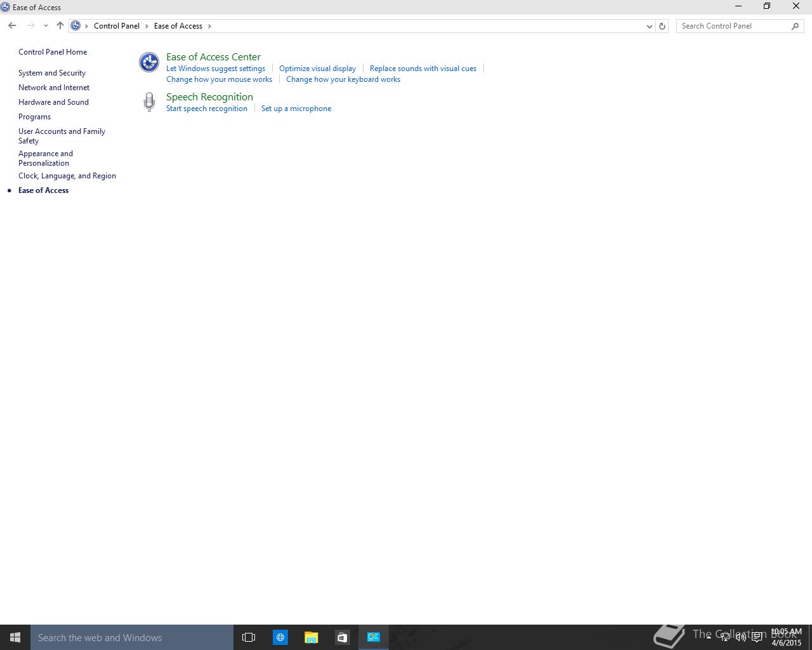Open Task View on the taskbar

click(249, 637)
